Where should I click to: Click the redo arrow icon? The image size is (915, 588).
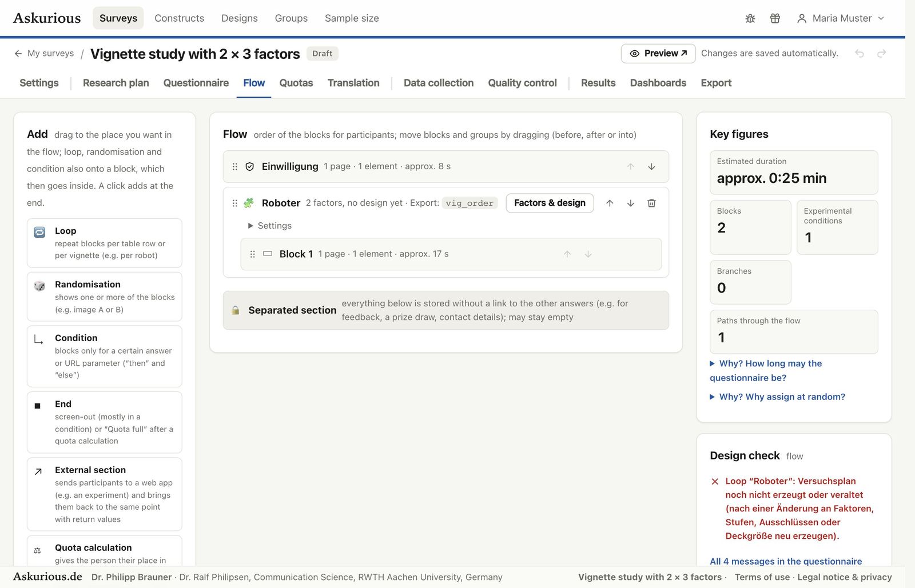(x=881, y=53)
